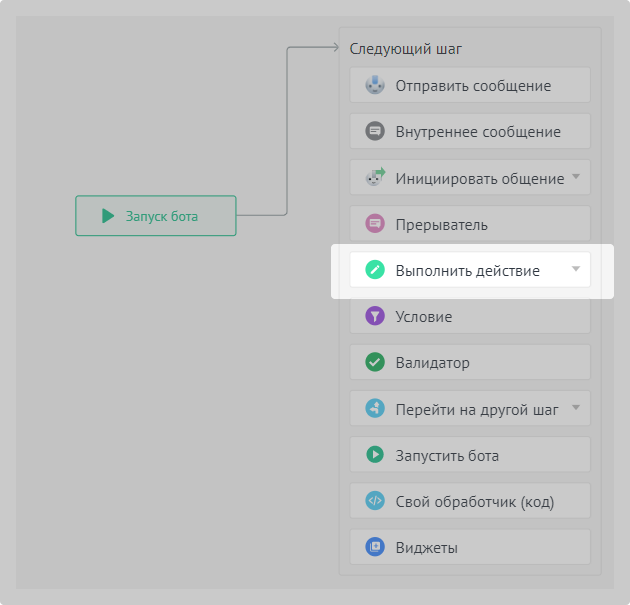Screen dimensions: 630x605
Task: Click the Инициировать общение robot arrow icon
Action: (375, 178)
